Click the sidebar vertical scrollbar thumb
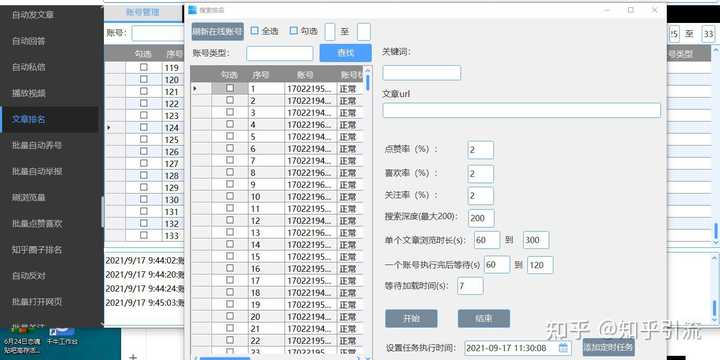 (102, 211)
